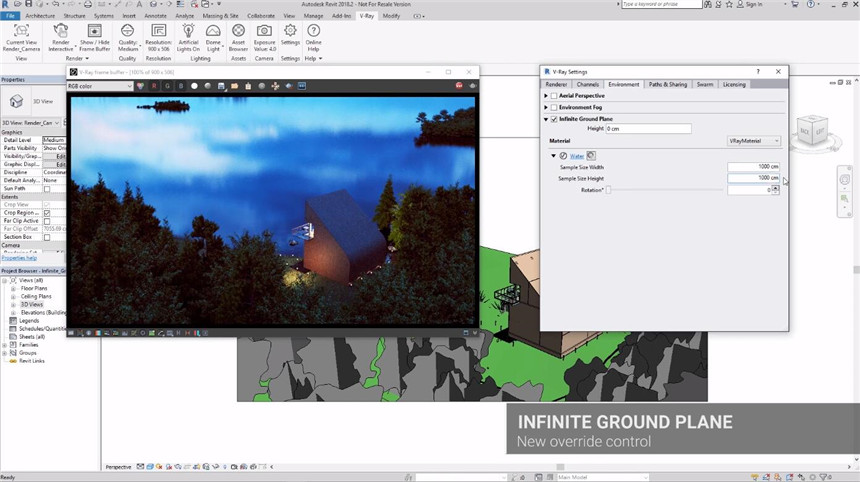Enable the Aerial Perspective checkbox
Image resolution: width=860 pixels, height=482 pixels.
click(x=554, y=96)
